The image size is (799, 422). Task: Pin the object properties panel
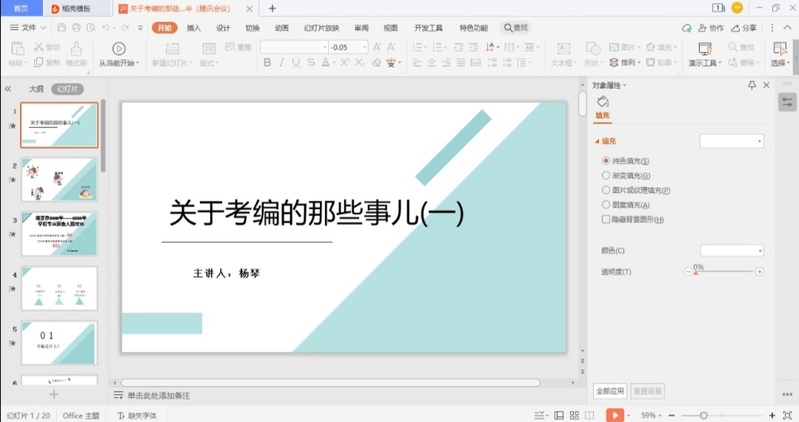[x=752, y=86]
